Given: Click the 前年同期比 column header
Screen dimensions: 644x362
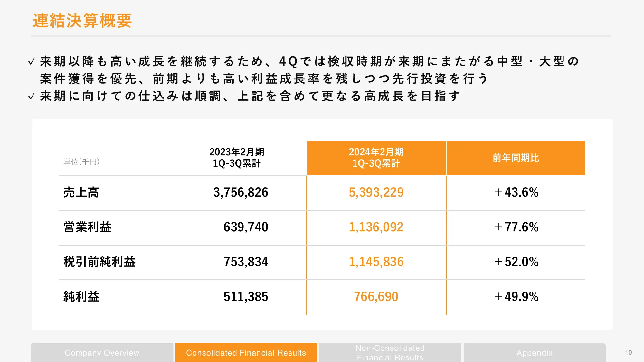Looking at the screenshot, I should click(516, 158).
